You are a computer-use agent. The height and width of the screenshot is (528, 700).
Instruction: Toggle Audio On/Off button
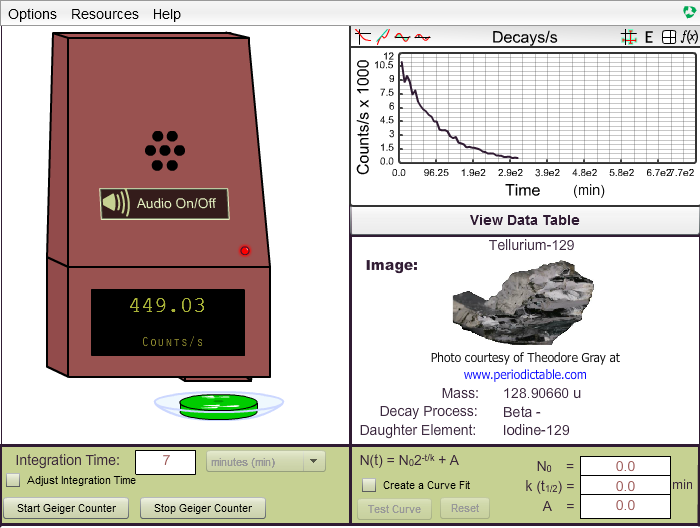point(164,204)
